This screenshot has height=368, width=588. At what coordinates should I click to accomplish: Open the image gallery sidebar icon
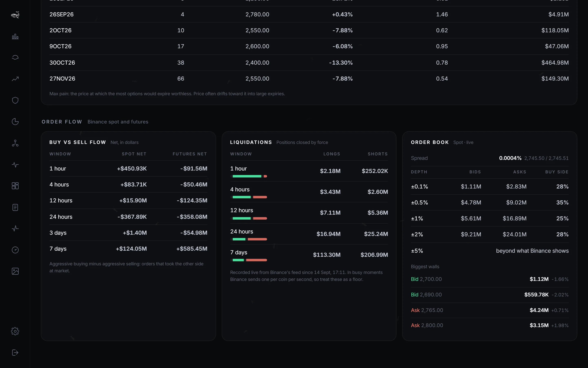coord(15,271)
